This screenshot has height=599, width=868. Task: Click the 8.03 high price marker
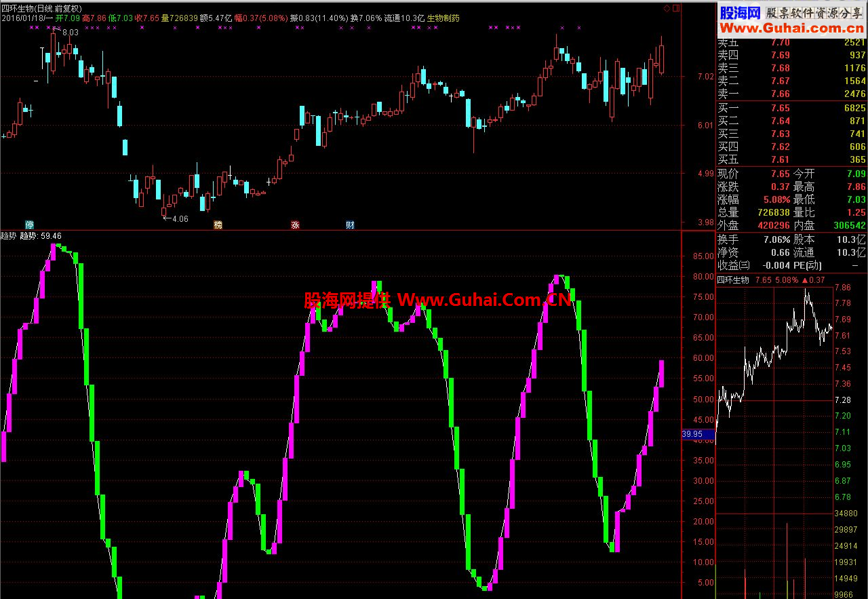(x=71, y=32)
